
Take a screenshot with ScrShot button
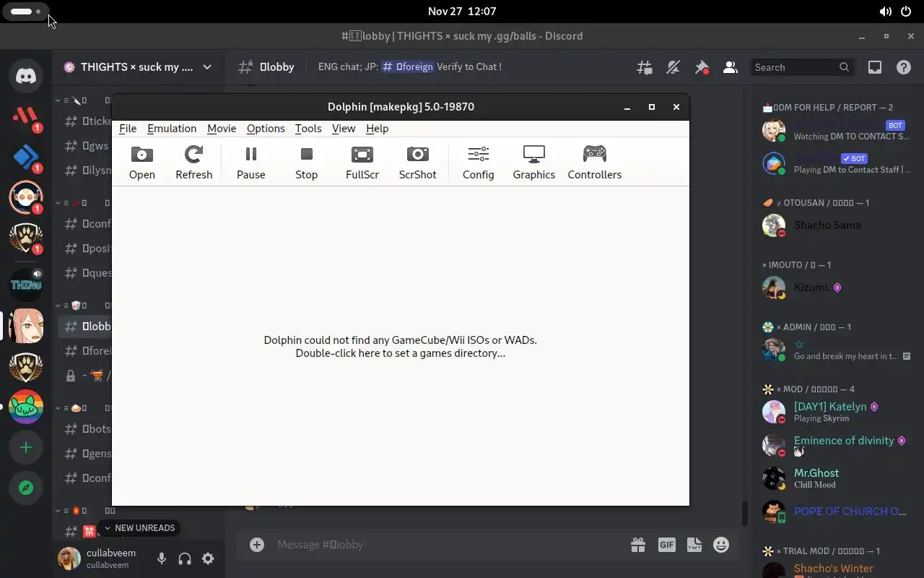(418, 163)
